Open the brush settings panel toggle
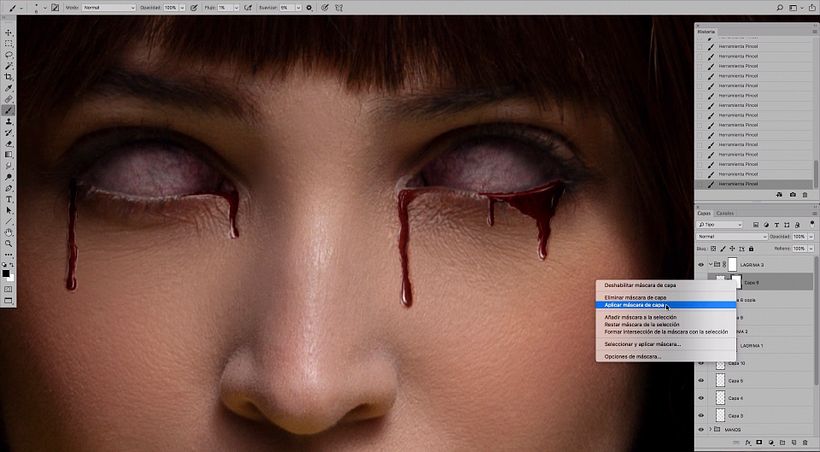Image resolution: width=820 pixels, height=452 pixels. click(55, 8)
